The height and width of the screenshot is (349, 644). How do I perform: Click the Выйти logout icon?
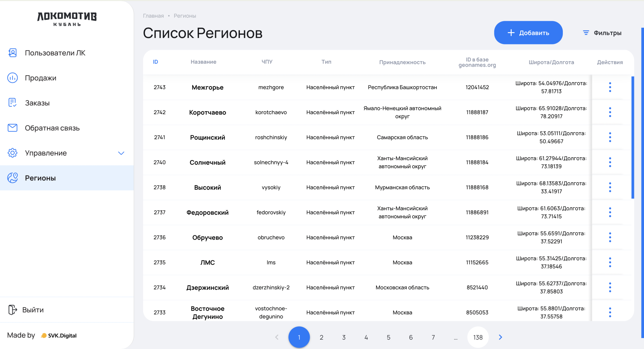(x=13, y=310)
